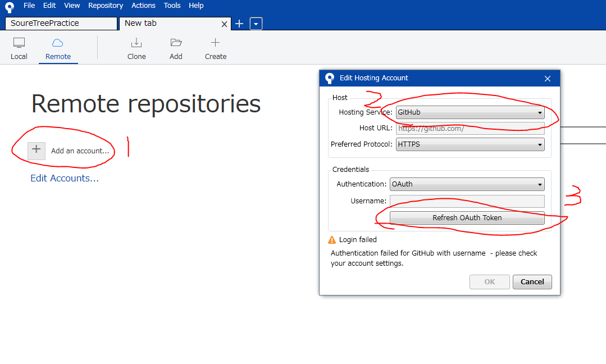Screen dimensions: 606x364
Task: Click the disabled OK button
Action: [x=489, y=282]
